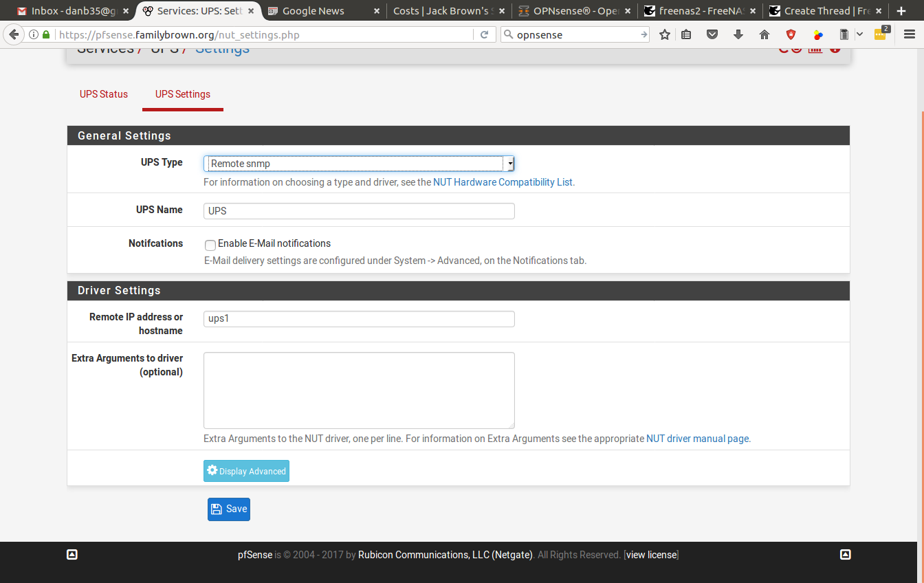The height and width of the screenshot is (583, 924).
Task: Save page to Pocket
Action: click(x=712, y=34)
